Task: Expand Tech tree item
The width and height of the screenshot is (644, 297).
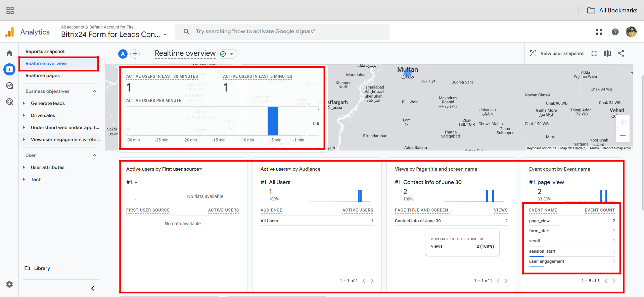Action: [24, 179]
